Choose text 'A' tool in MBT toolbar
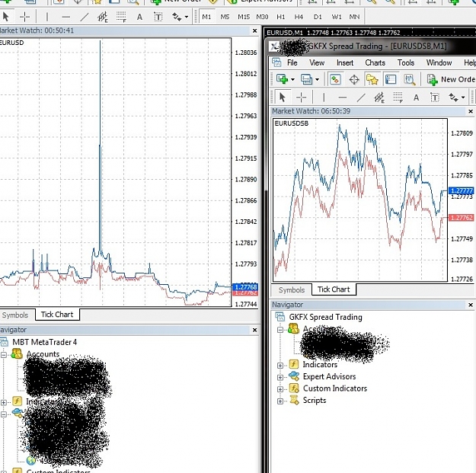This screenshot has height=473, width=476. (x=139, y=17)
